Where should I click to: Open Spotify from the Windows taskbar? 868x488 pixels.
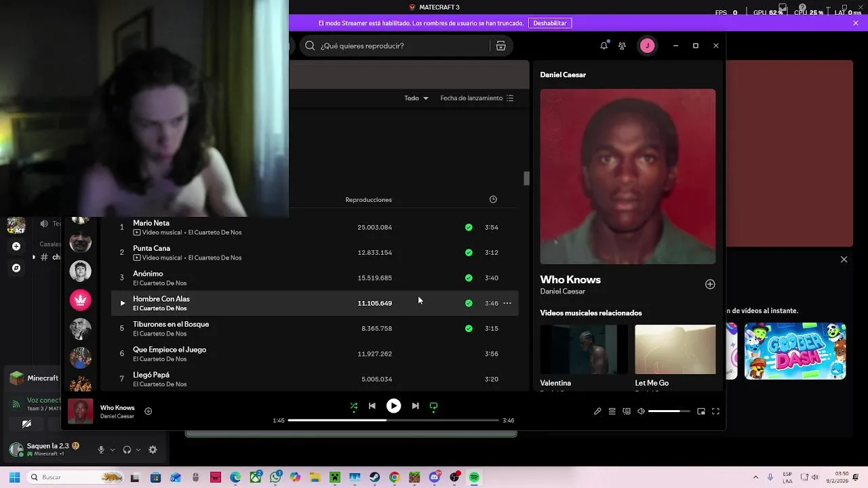(474, 477)
